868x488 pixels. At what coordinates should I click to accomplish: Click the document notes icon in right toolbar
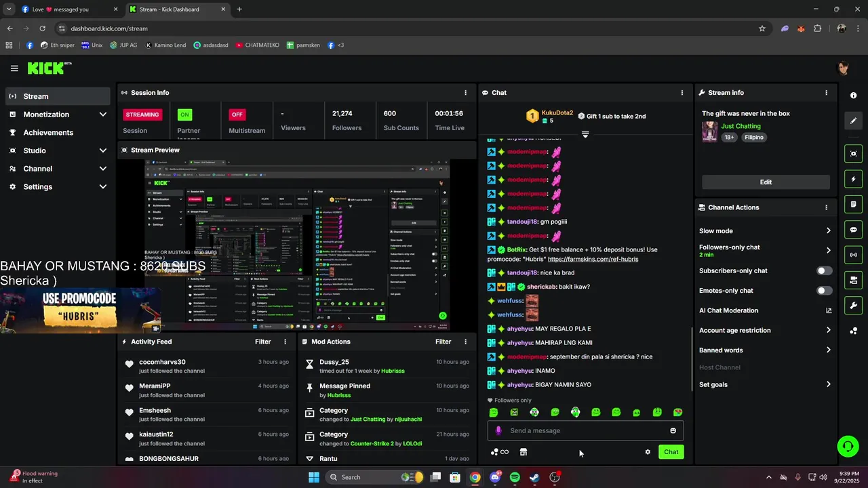tap(853, 204)
